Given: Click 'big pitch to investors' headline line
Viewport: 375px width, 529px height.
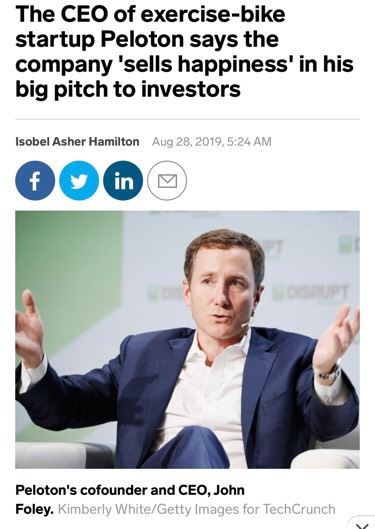Looking at the screenshot, I should pyautogui.click(x=128, y=89).
